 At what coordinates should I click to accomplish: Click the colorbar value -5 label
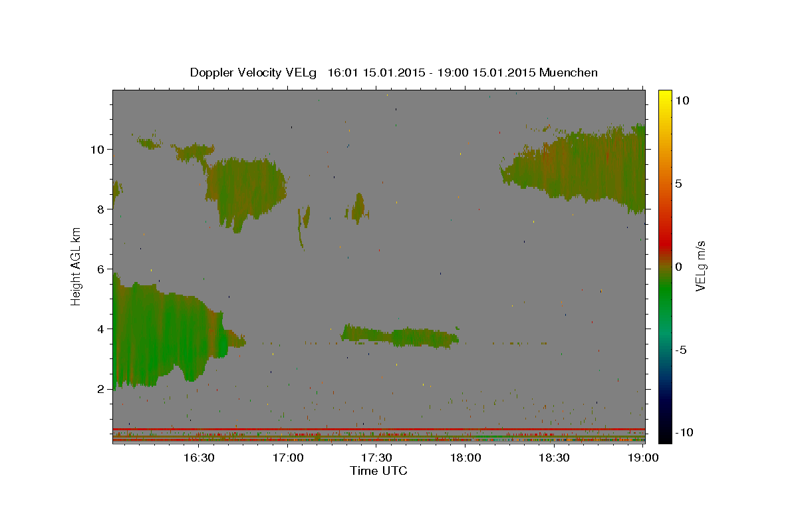click(x=680, y=350)
